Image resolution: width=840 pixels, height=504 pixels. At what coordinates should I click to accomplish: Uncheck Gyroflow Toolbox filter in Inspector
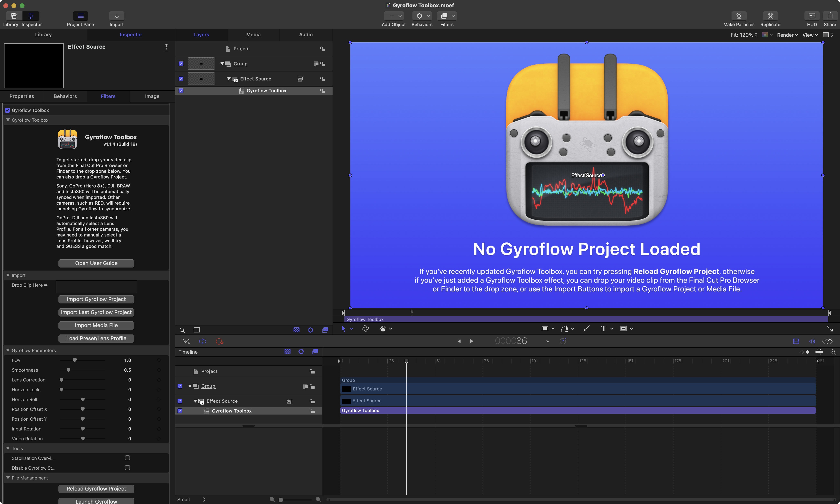point(8,110)
